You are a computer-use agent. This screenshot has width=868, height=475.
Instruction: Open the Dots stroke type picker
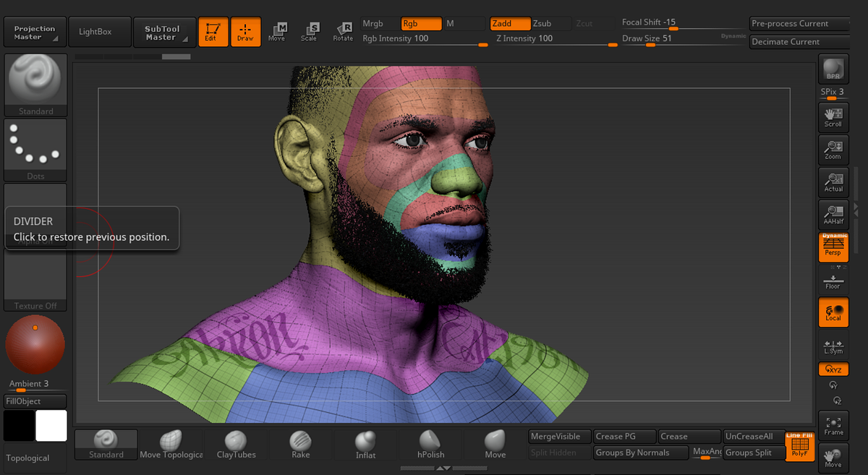pos(35,150)
